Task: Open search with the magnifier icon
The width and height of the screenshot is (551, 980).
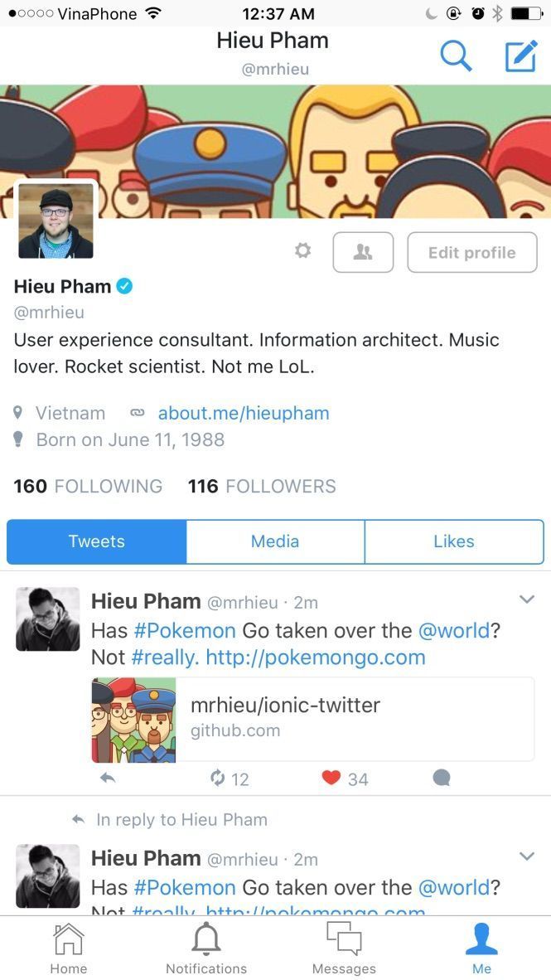Action: tap(456, 56)
